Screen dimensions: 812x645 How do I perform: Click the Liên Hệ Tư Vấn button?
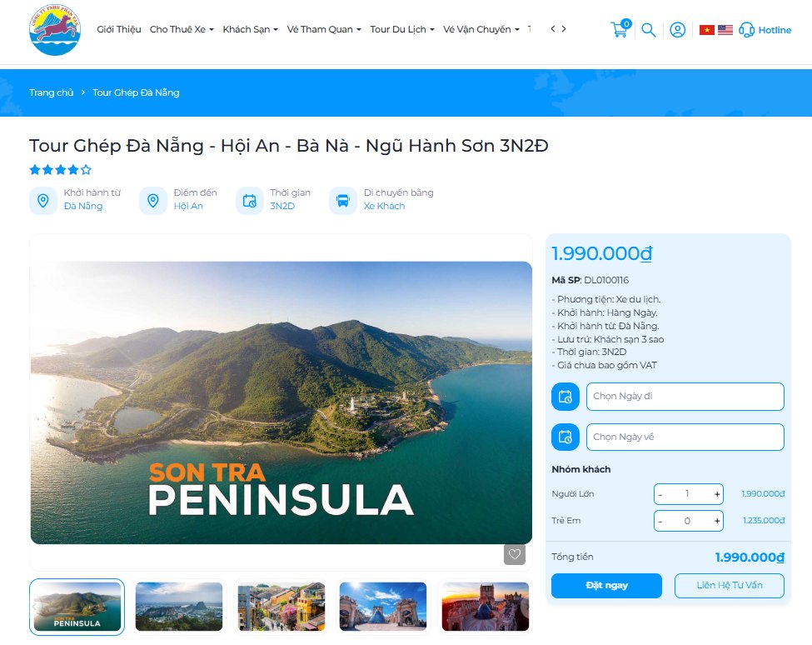[729, 585]
